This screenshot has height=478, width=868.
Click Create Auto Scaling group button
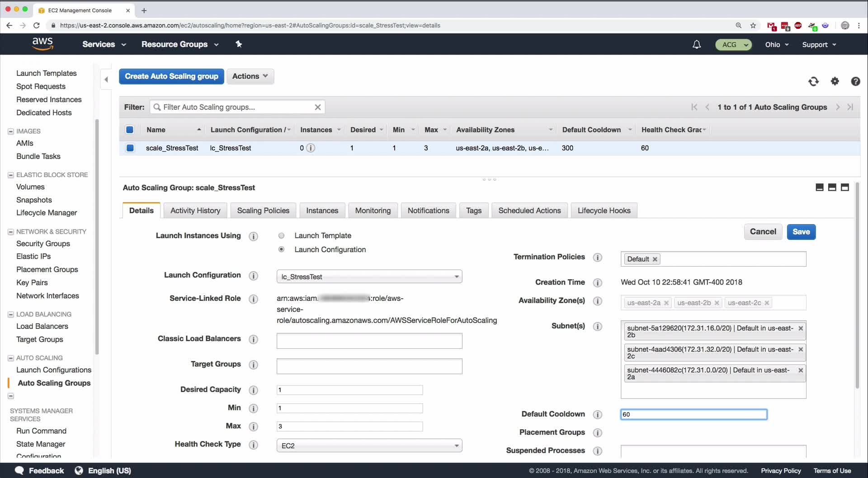point(171,76)
